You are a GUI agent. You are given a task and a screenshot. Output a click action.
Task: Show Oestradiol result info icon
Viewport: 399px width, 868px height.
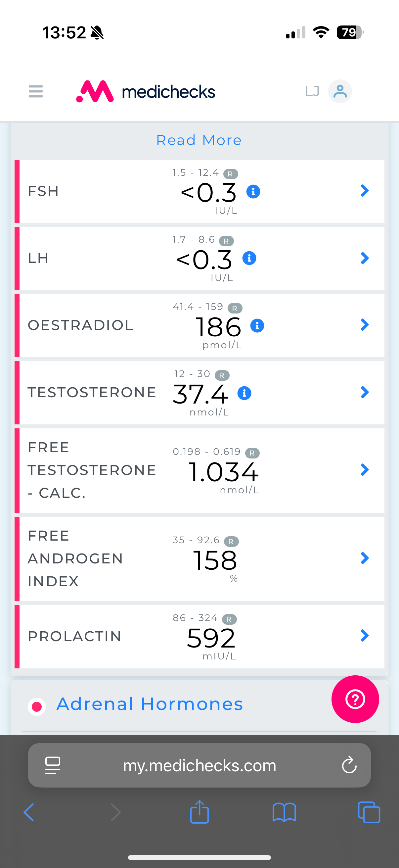[257, 325]
